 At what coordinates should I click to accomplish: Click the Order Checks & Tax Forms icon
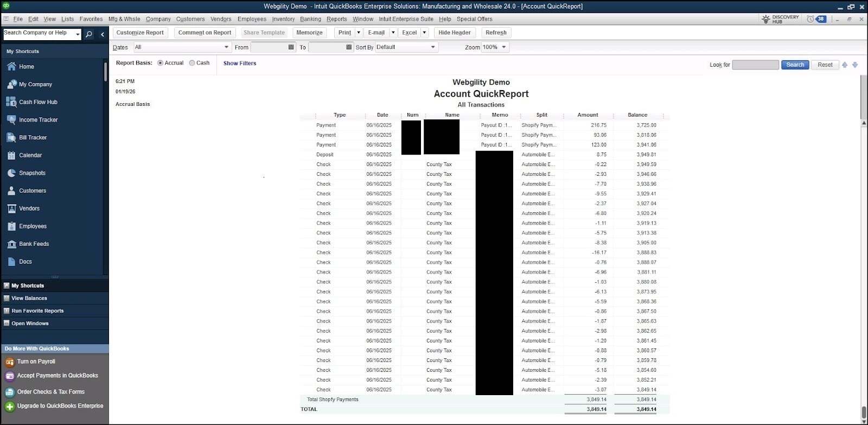10,392
